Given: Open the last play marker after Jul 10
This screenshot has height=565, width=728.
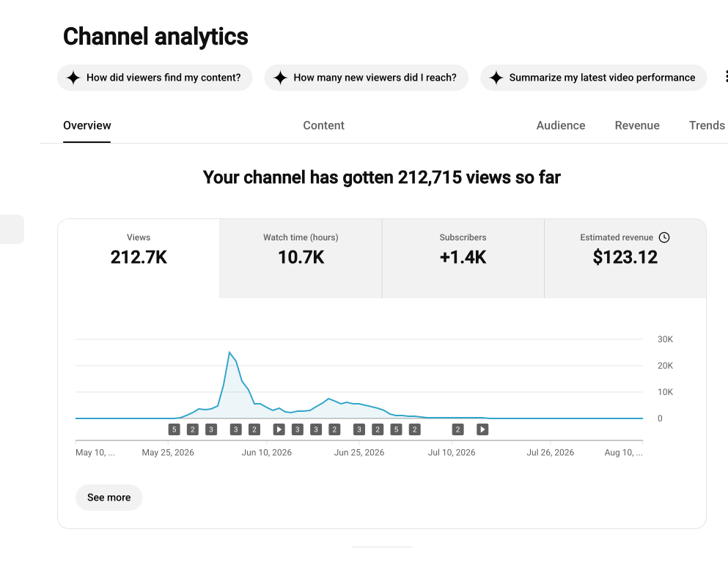Looking at the screenshot, I should click(x=482, y=429).
